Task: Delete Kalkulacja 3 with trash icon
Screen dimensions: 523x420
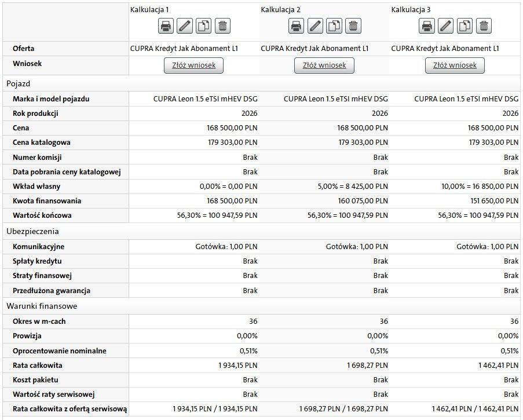Action: (x=484, y=25)
